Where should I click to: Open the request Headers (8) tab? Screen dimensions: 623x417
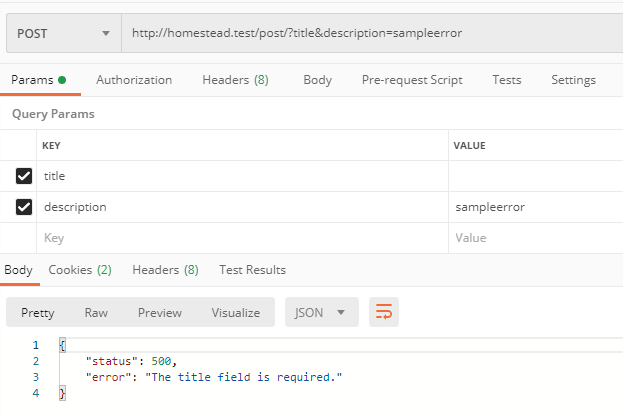click(235, 80)
